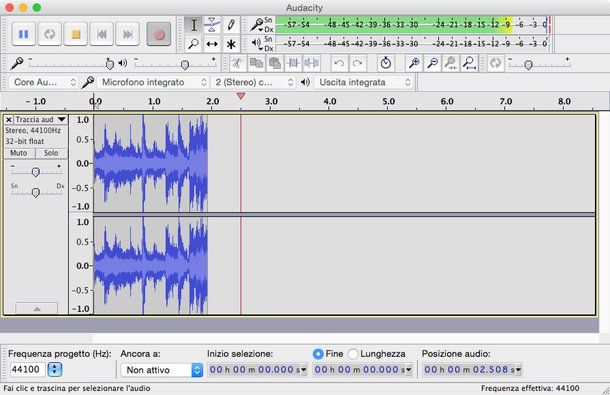This screenshot has height=395, width=610.
Task: Select the Fine radio button
Action: click(x=318, y=354)
